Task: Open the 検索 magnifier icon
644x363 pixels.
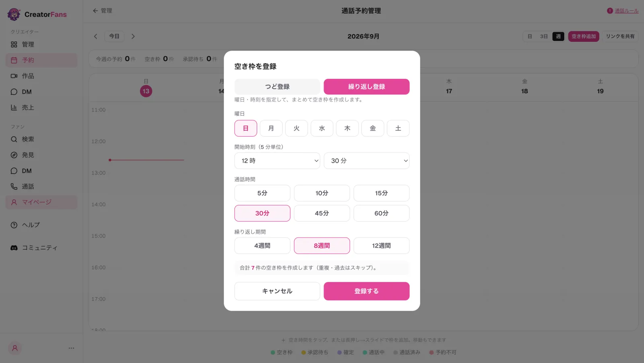Action: click(x=14, y=139)
